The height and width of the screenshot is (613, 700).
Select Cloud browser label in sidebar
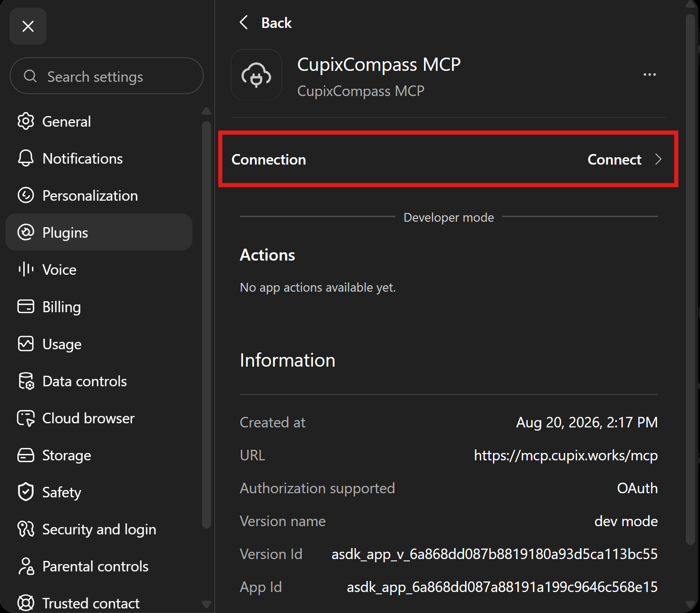[88, 418]
